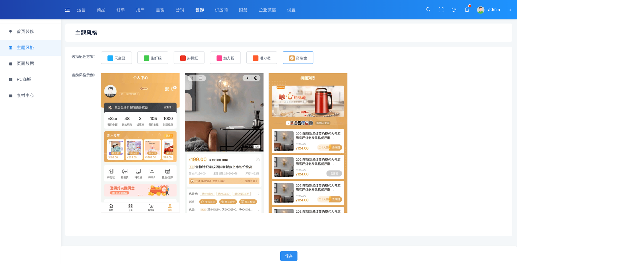Image resolution: width=644 pixels, height=264 pixels.
Task: Collapse the sidebar with the menu fold icon
Action: click(67, 10)
